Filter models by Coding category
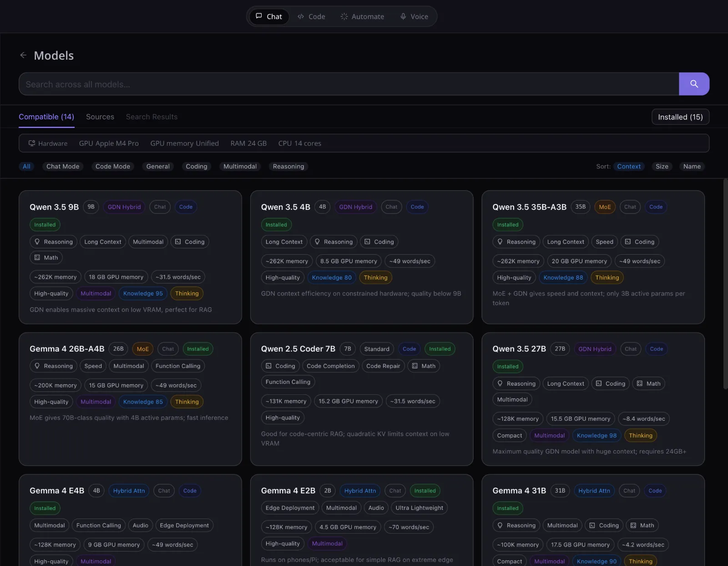The width and height of the screenshot is (728, 566). (x=197, y=166)
